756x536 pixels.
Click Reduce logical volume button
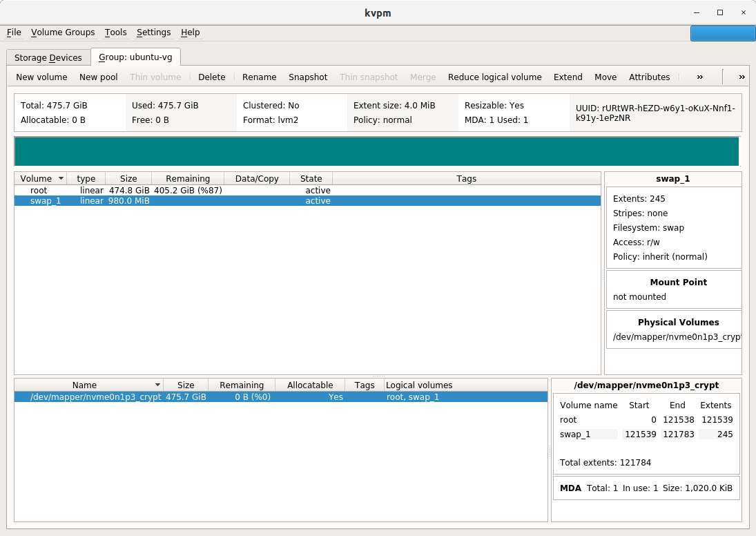(x=494, y=77)
